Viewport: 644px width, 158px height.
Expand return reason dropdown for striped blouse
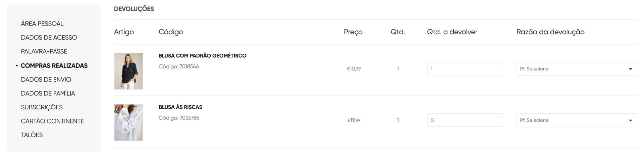point(577,120)
